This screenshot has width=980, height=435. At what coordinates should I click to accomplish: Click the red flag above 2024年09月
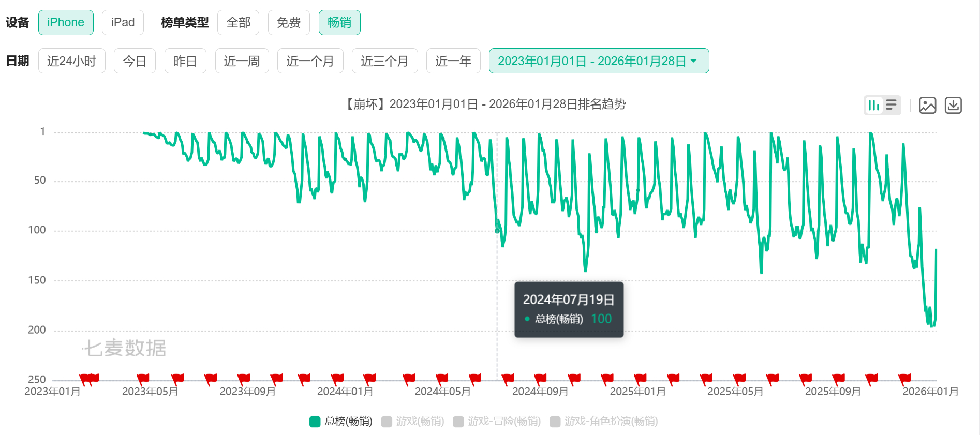pyautogui.click(x=540, y=379)
